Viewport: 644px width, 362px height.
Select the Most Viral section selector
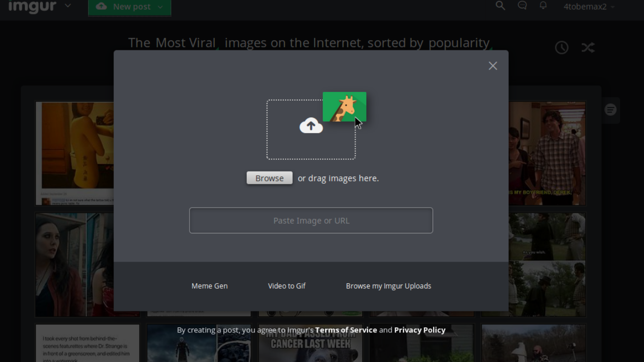pos(185,43)
